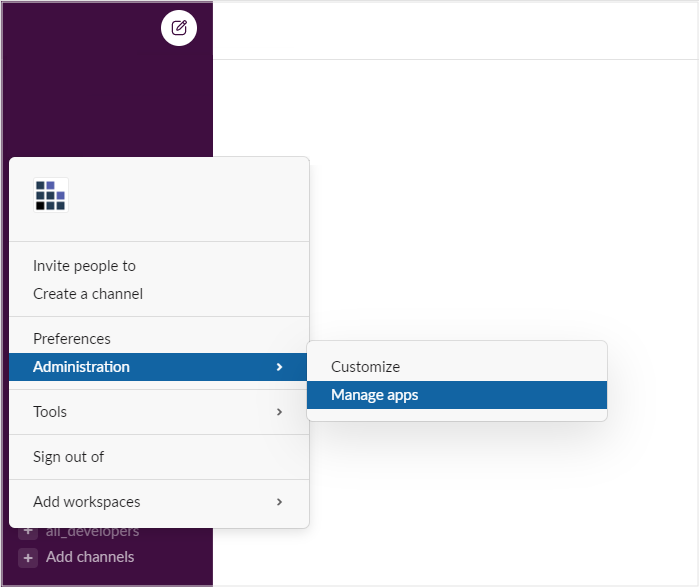Click the workspace logo icon in menu

point(50,195)
